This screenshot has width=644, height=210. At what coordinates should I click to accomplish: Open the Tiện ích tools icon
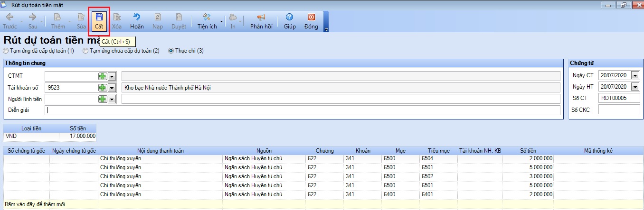(207, 17)
